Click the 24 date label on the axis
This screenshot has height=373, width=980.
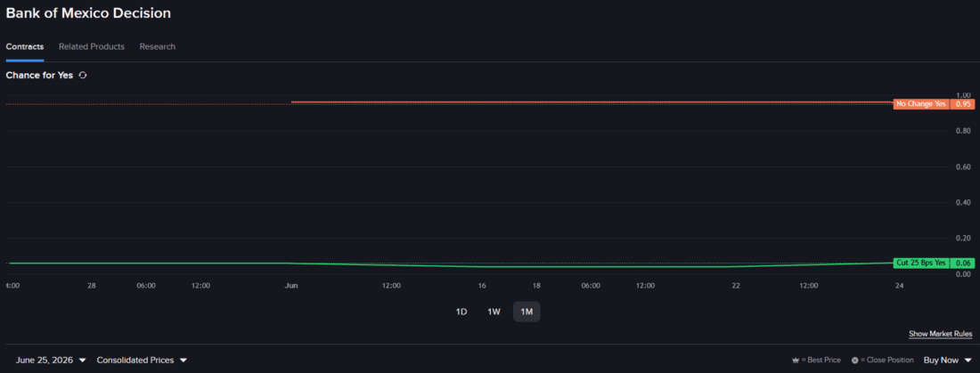900,286
